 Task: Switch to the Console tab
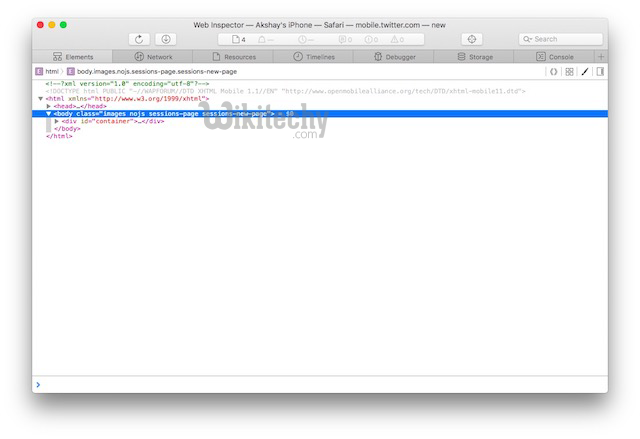[x=554, y=57]
